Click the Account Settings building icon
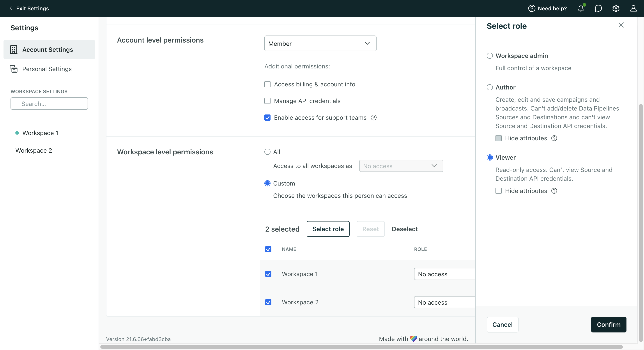644x350 pixels. click(14, 50)
